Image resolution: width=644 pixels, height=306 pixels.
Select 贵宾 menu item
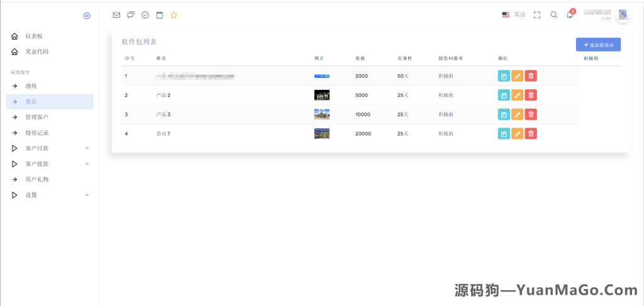pos(50,102)
